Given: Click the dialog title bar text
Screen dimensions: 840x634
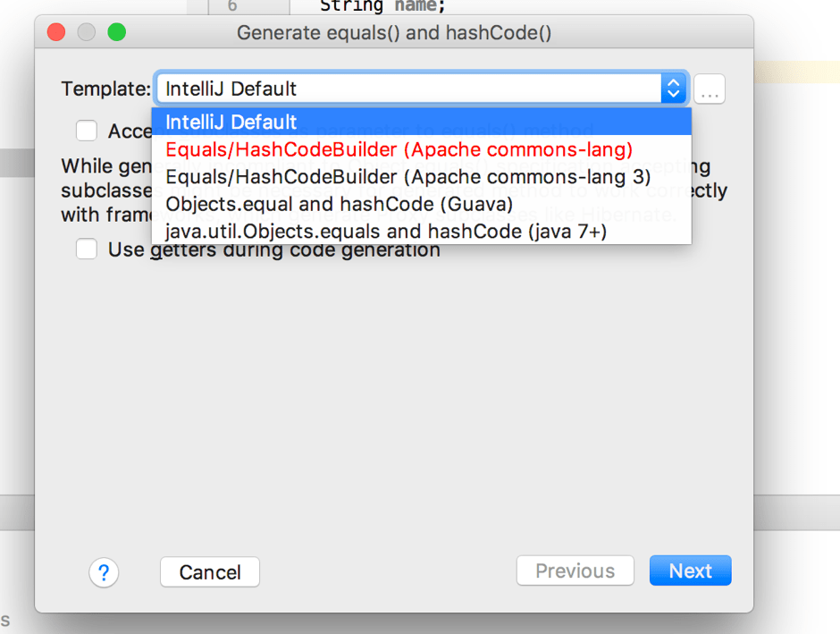Looking at the screenshot, I should coord(393,33).
